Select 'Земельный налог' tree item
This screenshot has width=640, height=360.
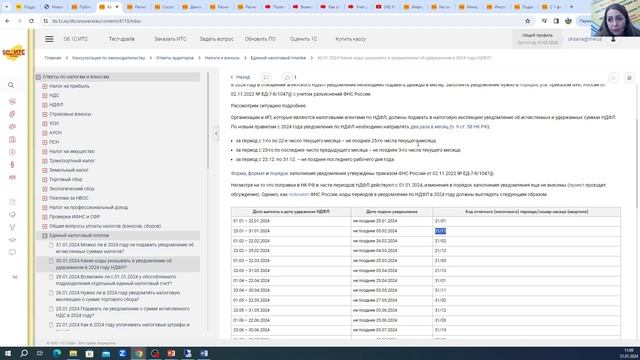(x=69, y=170)
